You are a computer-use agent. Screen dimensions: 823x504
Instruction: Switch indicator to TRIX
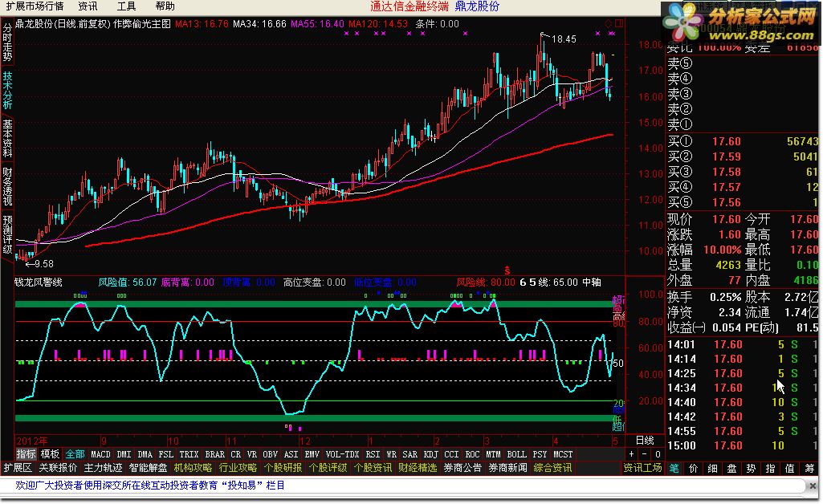click(189, 454)
